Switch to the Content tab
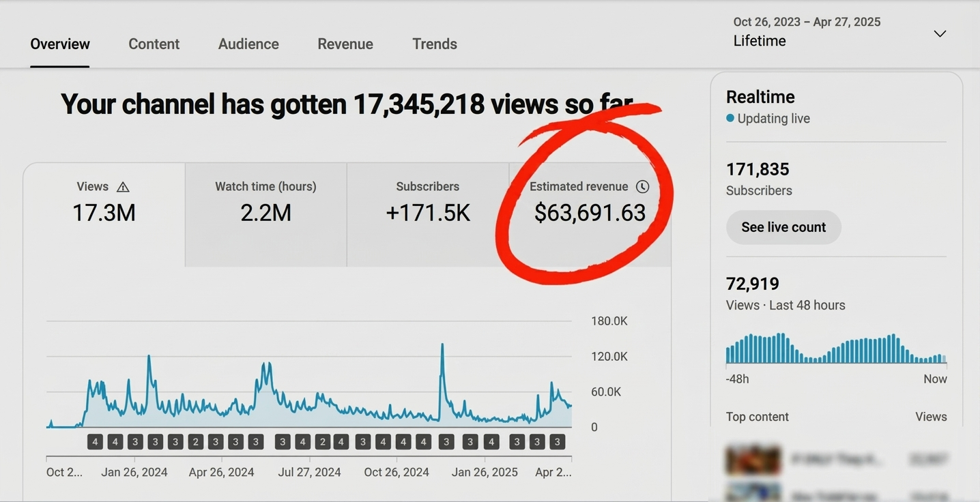The width and height of the screenshot is (980, 502). [x=154, y=44]
